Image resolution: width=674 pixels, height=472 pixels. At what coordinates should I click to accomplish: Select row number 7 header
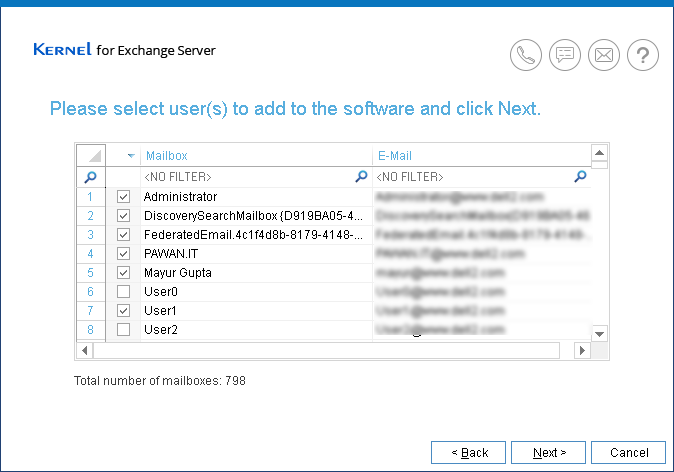point(91,310)
